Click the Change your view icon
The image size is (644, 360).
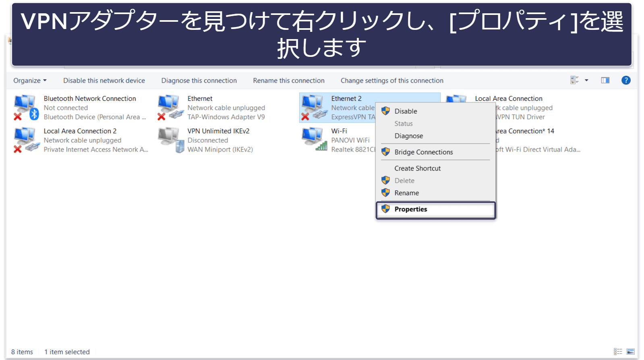tap(574, 80)
